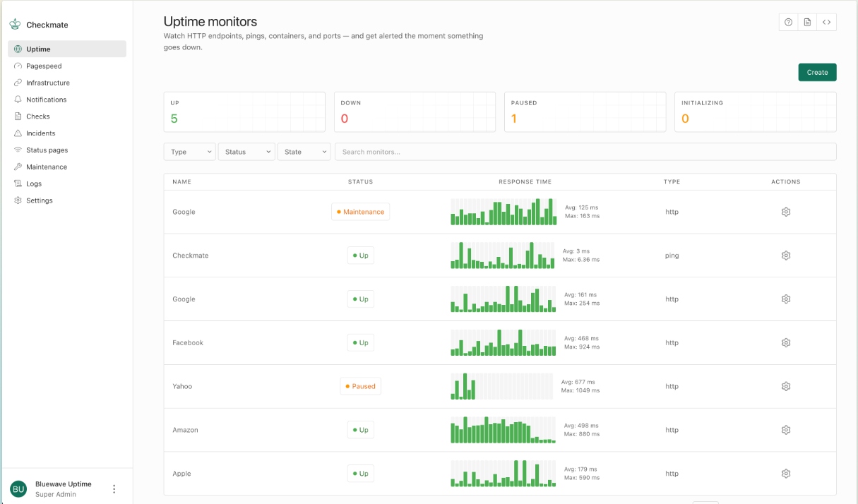Screen dimensions: 858x504
Task: Click the Maintenance status badge for Google
Action: [x=360, y=212]
